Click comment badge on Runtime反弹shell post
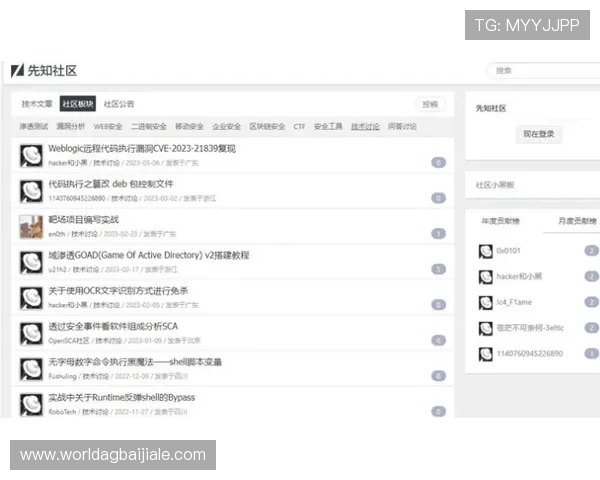600x480 pixels. click(439, 411)
